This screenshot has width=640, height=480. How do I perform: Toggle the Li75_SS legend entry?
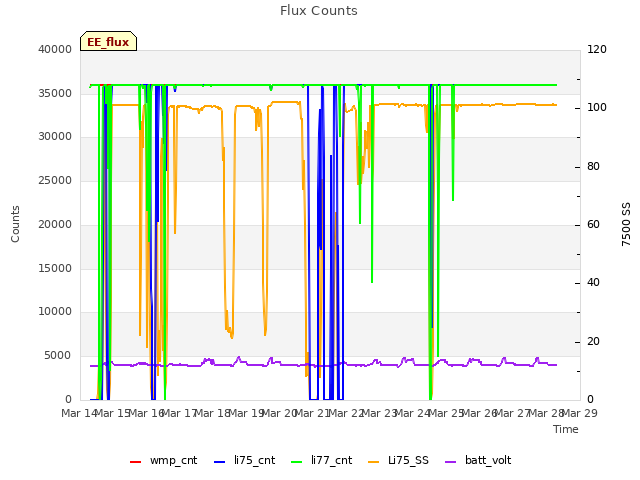click(398, 460)
